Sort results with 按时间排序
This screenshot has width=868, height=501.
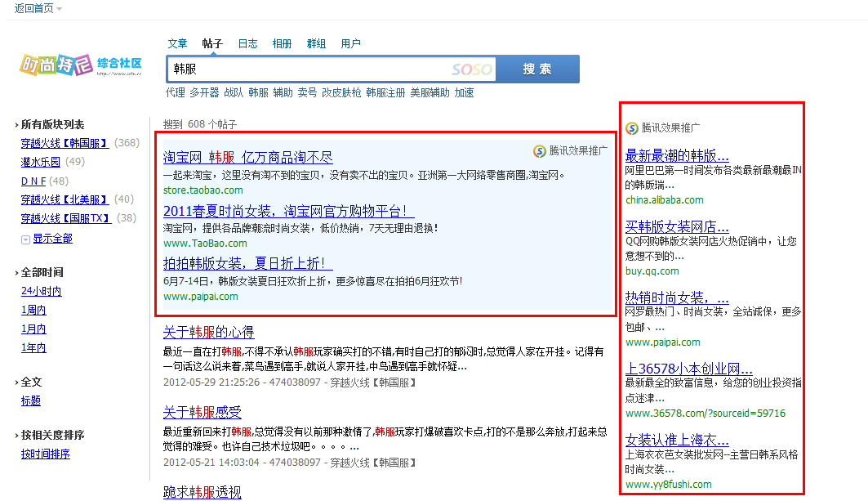coord(46,454)
